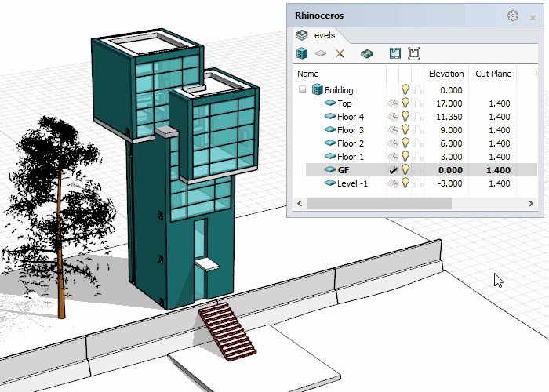Sort by the Elevation column header
Viewport: 549px width, 392px height.
[x=446, y=74]
